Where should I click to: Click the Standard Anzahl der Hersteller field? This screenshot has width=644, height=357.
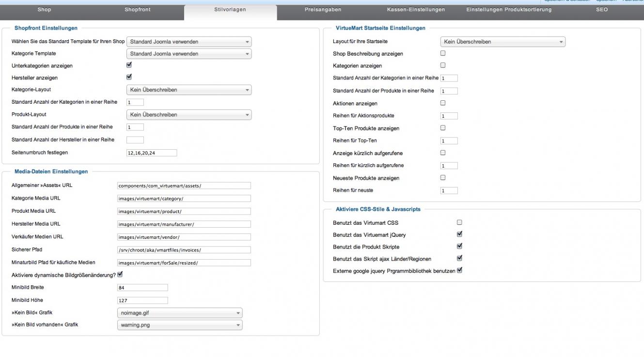[135, 140]
